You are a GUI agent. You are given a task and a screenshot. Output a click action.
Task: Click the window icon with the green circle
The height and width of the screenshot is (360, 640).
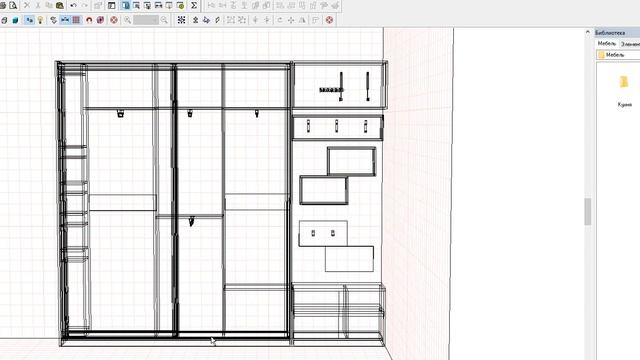tap(180, 6)
